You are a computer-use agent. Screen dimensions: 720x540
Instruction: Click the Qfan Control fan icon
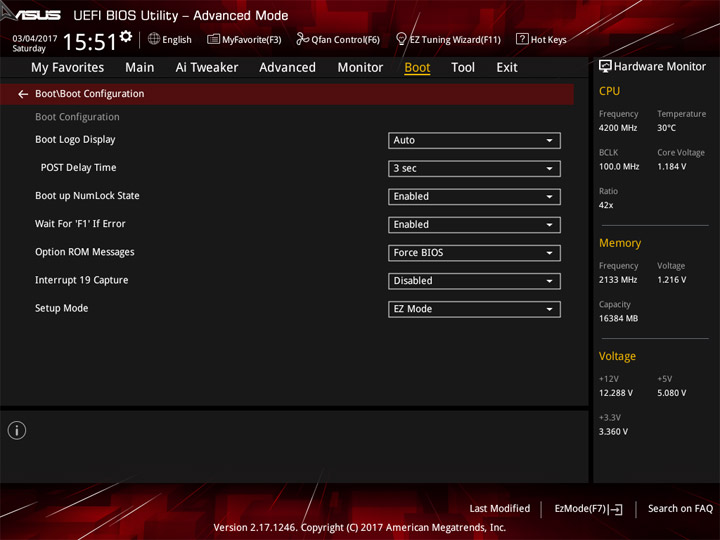click(302, 39)
